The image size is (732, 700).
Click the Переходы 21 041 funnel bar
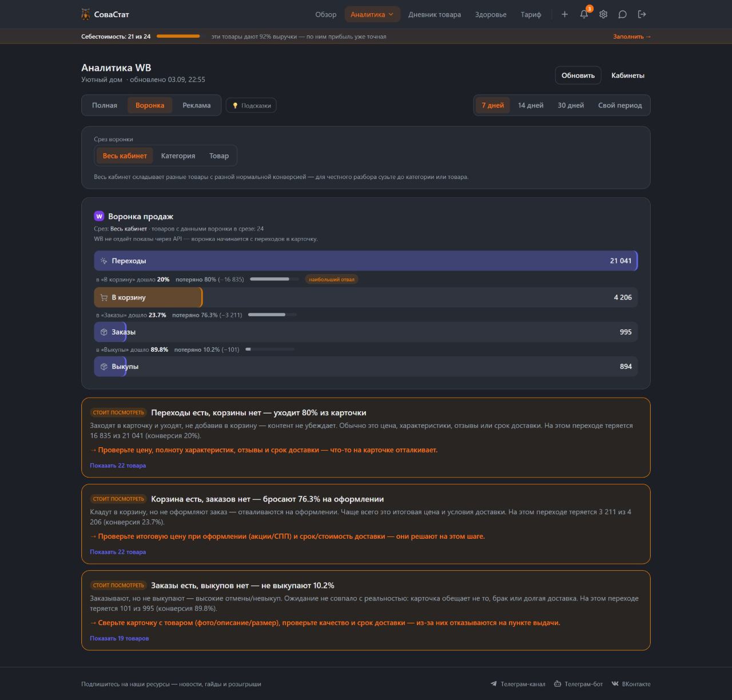click(x=366, y=261)
